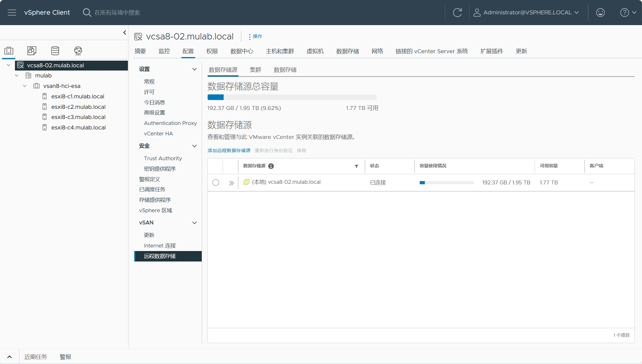642x364 pixels.
Task: Refresh using the circular arrow icon
Action: click(457, 13)
